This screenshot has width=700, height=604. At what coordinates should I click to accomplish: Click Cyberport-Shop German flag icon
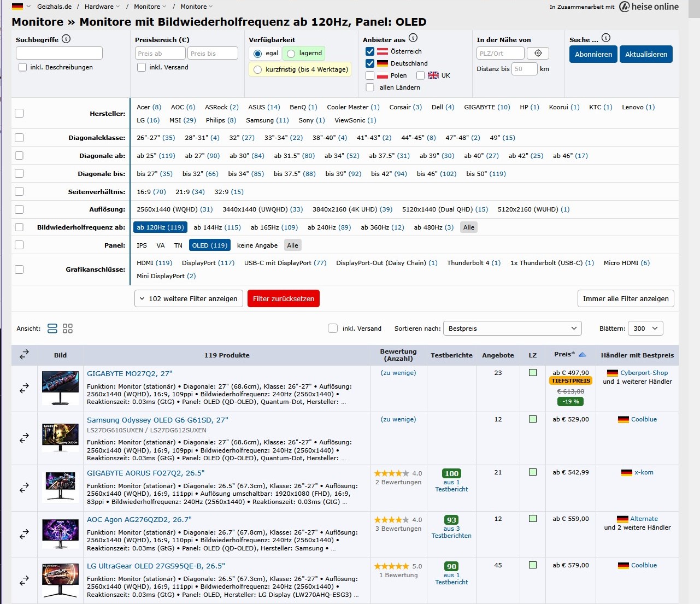coord(613,373)
